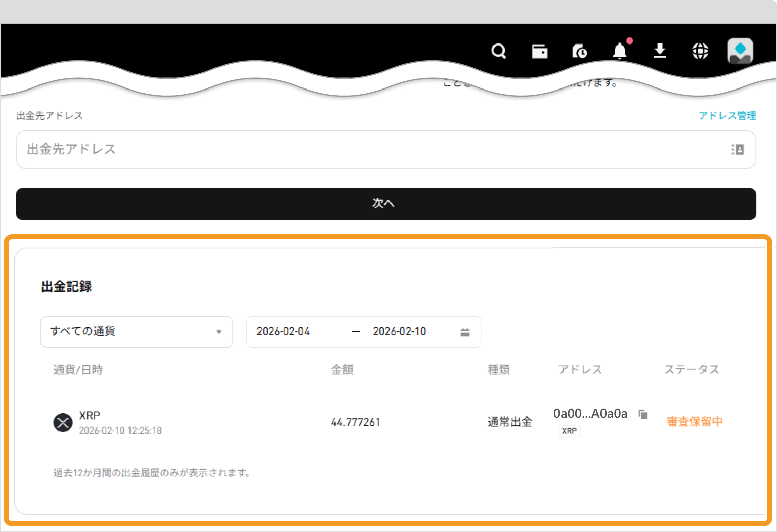Screen dimensions: 777x532
Task: Copy the XRP withdrawal address
Action: 643,414
